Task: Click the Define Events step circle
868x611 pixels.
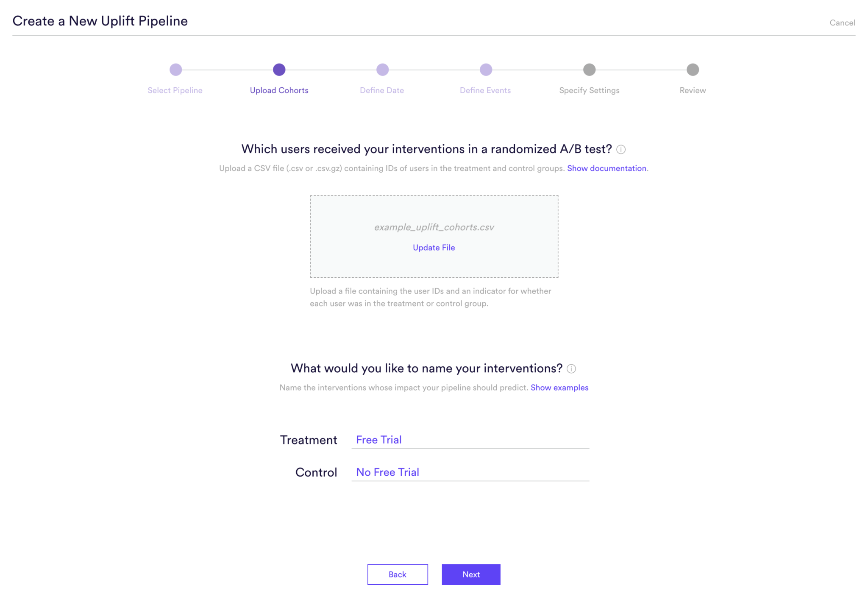Action: pyautogui.click(x=486, y=70)
